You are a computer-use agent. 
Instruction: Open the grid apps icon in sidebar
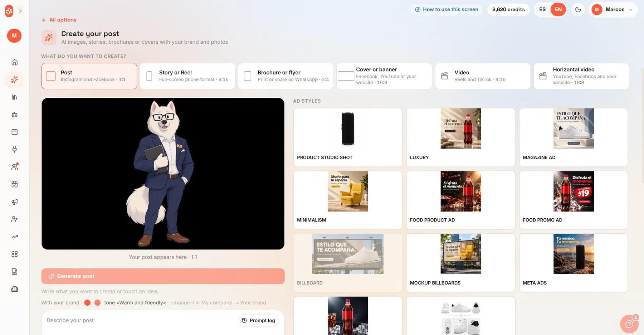click(x=14, y=254)
